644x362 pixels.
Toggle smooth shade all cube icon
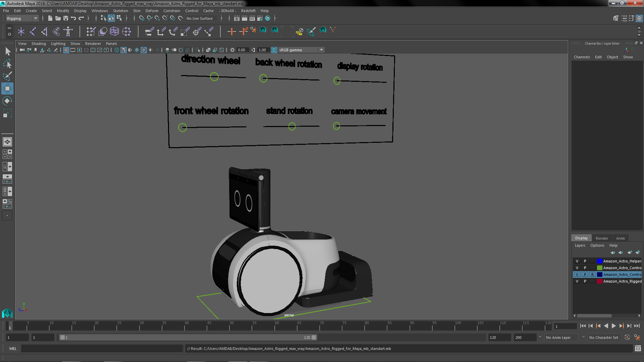[123, 50]
